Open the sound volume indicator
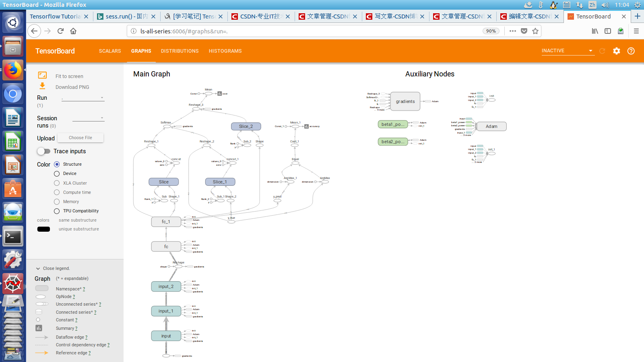 tap(605, 5)
